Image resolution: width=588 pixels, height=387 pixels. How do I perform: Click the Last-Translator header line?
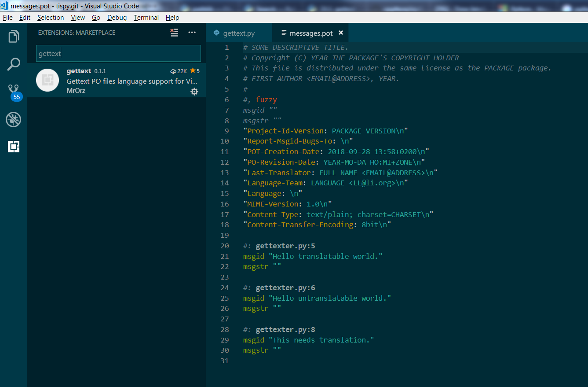pyautogui.click(x=340, y=173)
